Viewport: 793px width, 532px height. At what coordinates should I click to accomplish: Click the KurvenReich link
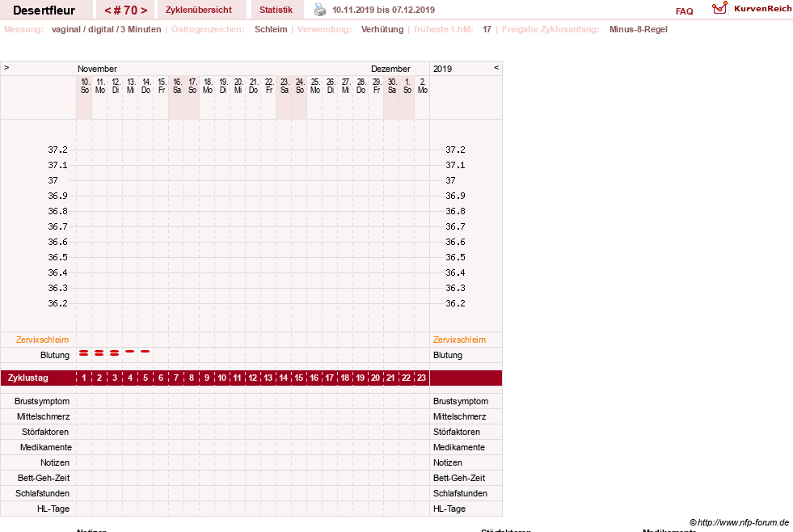pyautogui.click(x=762, y=9)
